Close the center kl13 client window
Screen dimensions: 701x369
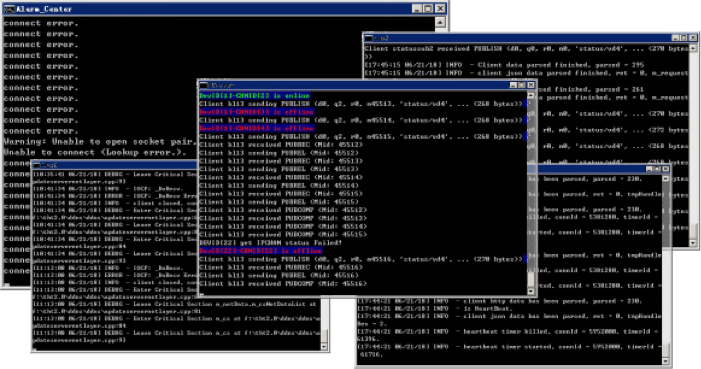pyautogui.click(x=531, y=85)
